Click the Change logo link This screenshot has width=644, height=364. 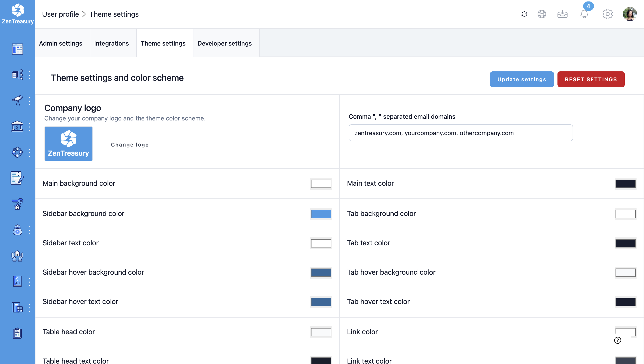pos(130,145)
